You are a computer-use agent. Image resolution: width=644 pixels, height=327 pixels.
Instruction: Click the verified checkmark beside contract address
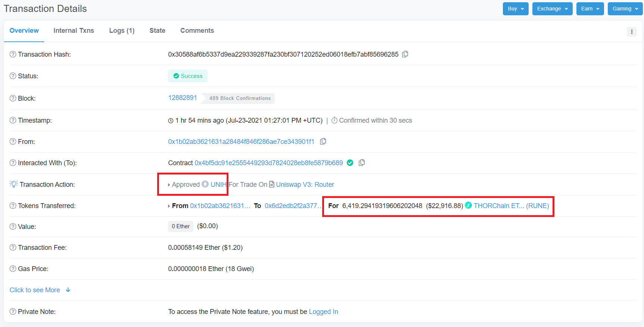point(350,163)
